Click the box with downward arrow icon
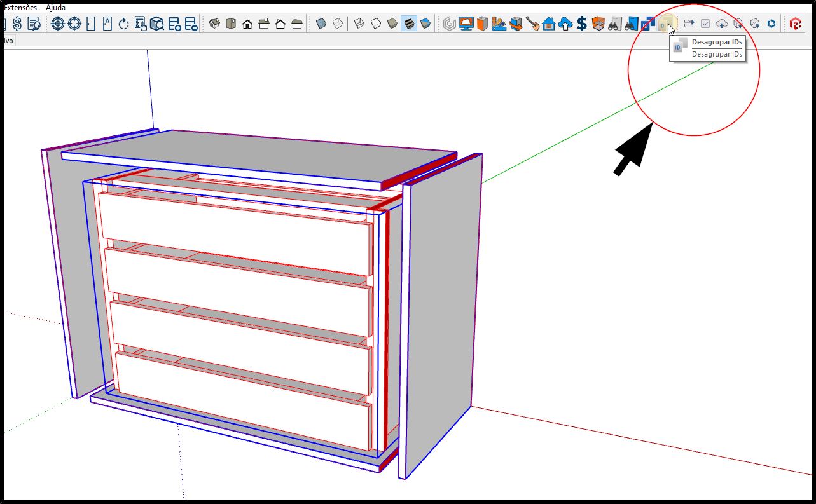816x504 pixels. 738,24
